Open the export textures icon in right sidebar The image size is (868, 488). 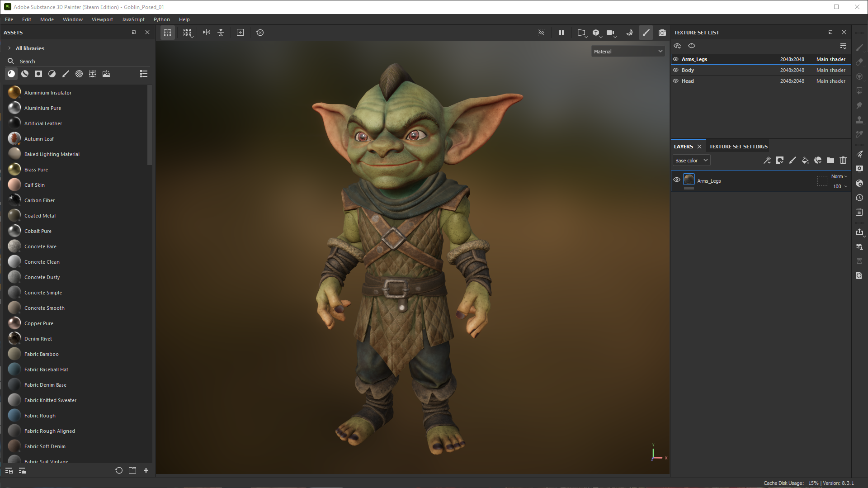[x=859, y=232]
